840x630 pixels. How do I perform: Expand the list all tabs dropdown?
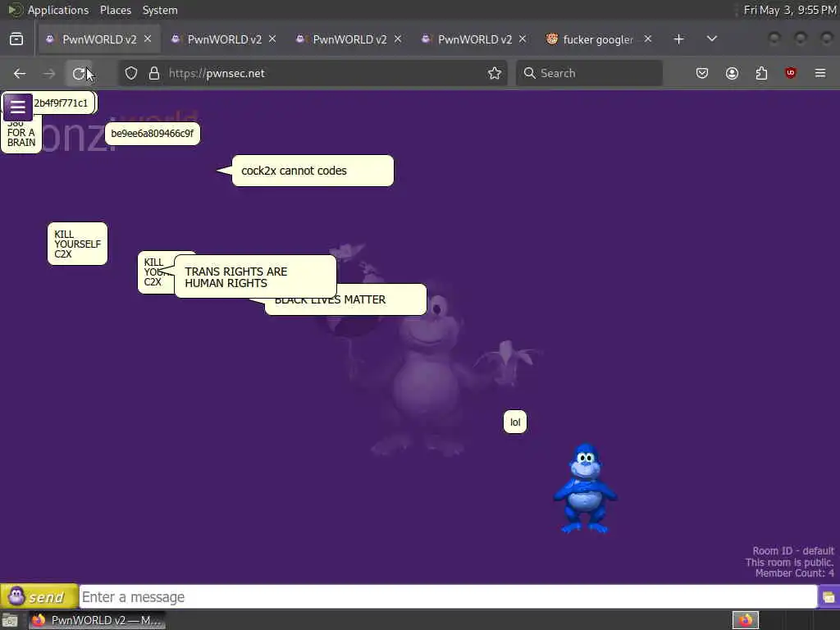711,39
